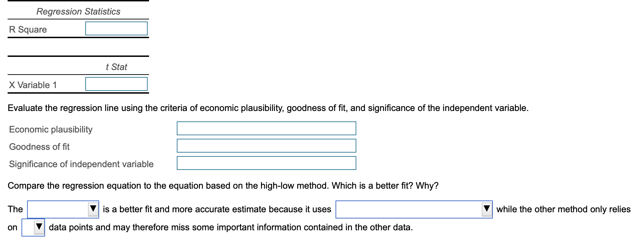The image size is (644, 240).
Task: Click the 'Significance of independent variable' label
Action: point(81,164)
